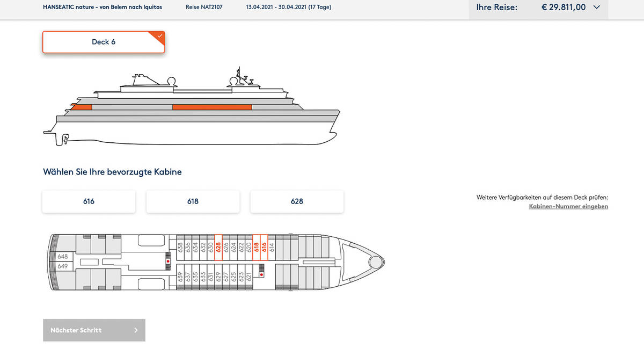
Task: Select cabin 616 on the deck plan
Action: [264, 247]
